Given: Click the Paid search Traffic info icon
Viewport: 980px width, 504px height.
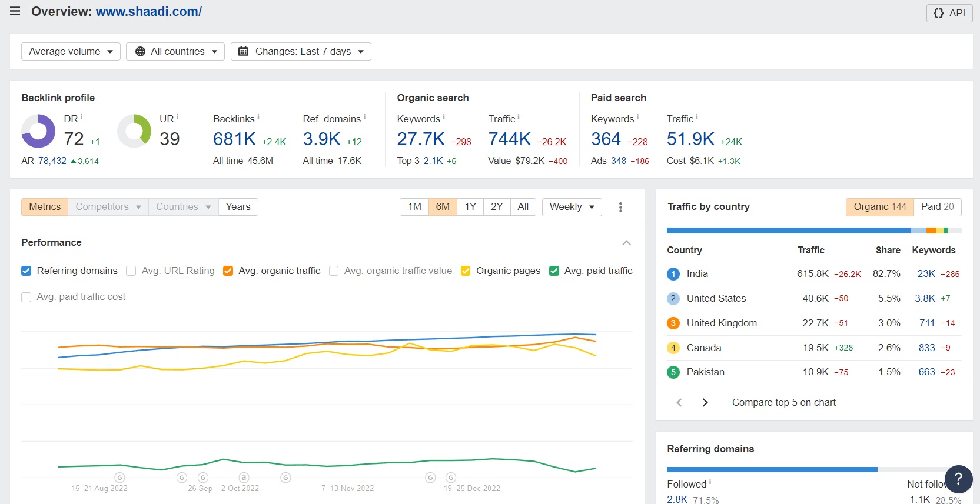Looking at the screenshot, I should [697, 116].
